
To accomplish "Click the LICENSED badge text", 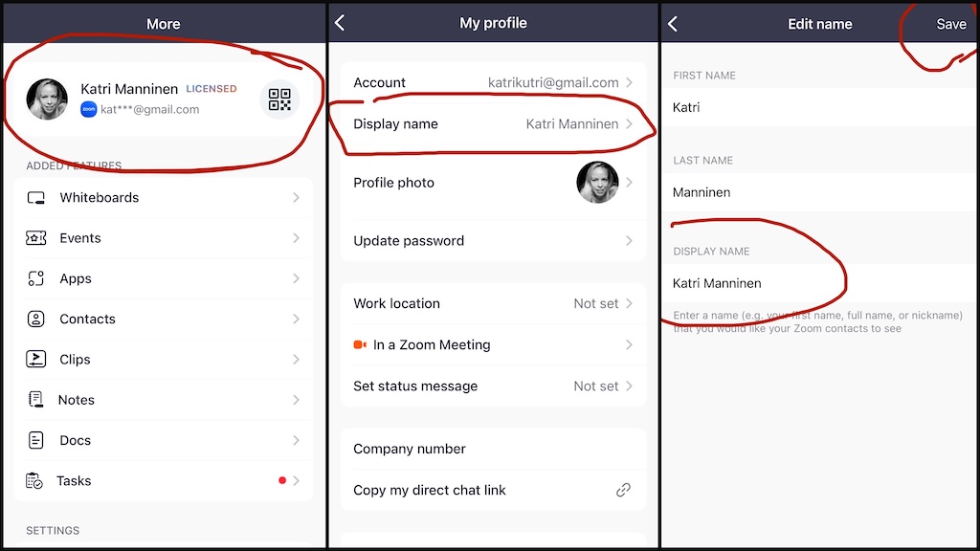I will pos(212,89).
